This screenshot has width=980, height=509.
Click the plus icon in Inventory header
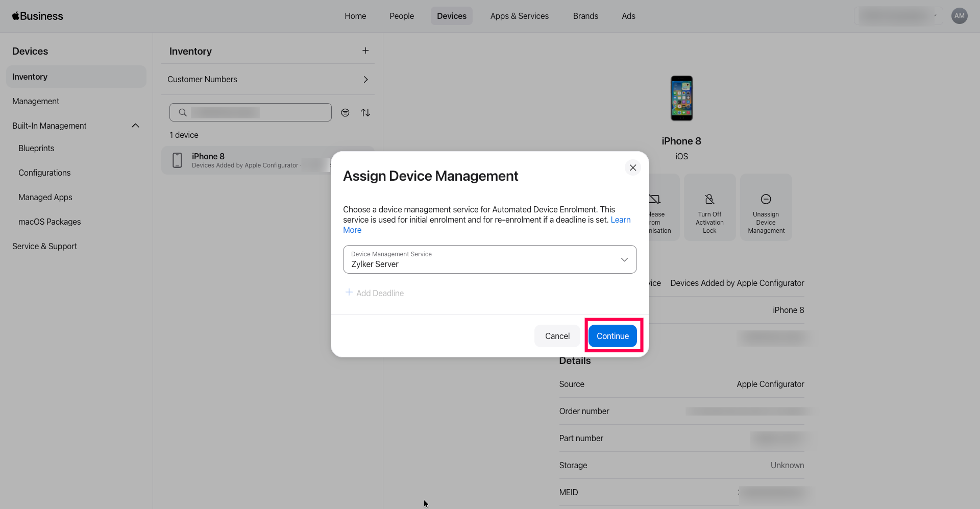365,51
